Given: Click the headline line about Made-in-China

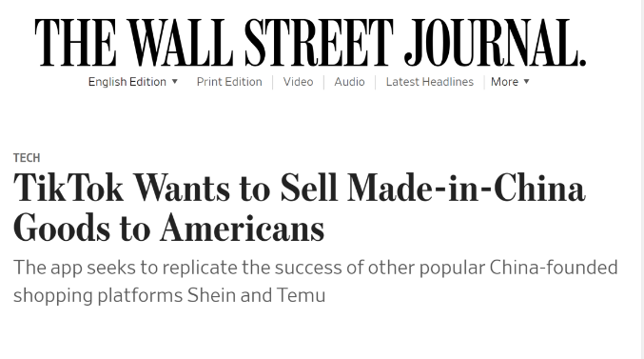Looking at the screenshot, I should [x=300, y=189].
